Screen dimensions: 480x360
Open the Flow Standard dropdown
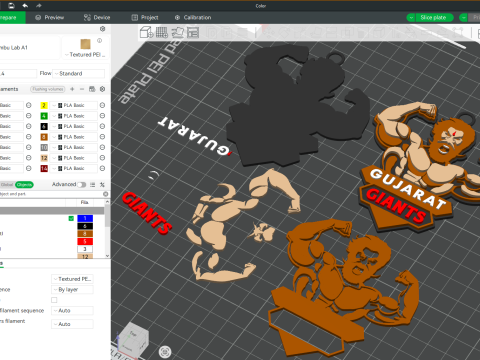pos(79,73)
